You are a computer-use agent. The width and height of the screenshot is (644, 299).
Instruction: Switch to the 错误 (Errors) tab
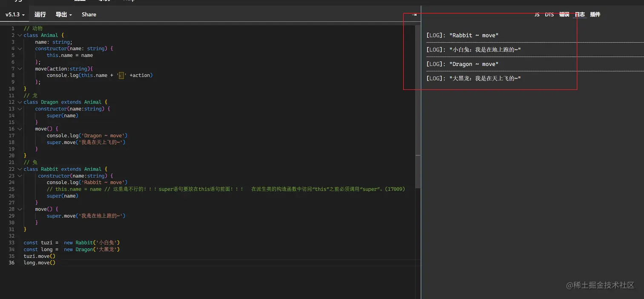564,15
